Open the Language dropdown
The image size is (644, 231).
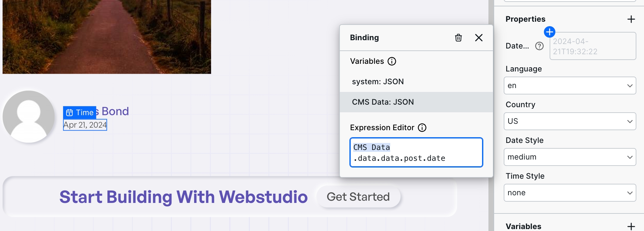tap(570, 86)
